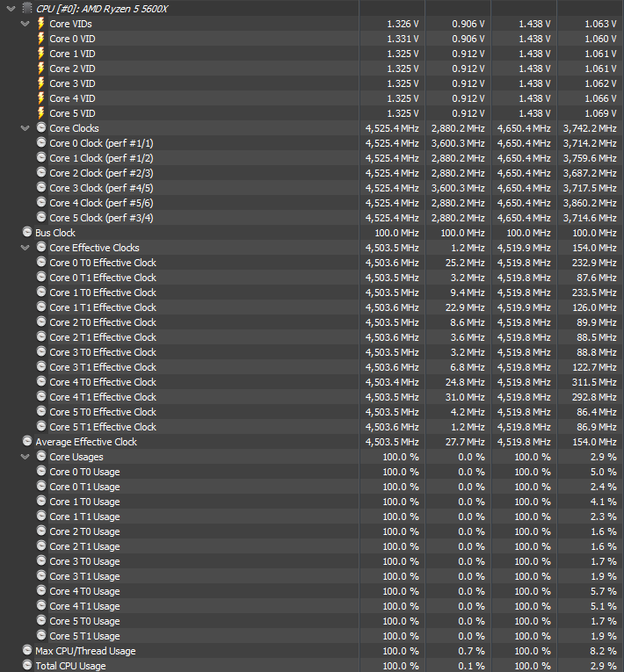
Task: Select the Core 2 T0 Usage row label
Action: [84, 531]
